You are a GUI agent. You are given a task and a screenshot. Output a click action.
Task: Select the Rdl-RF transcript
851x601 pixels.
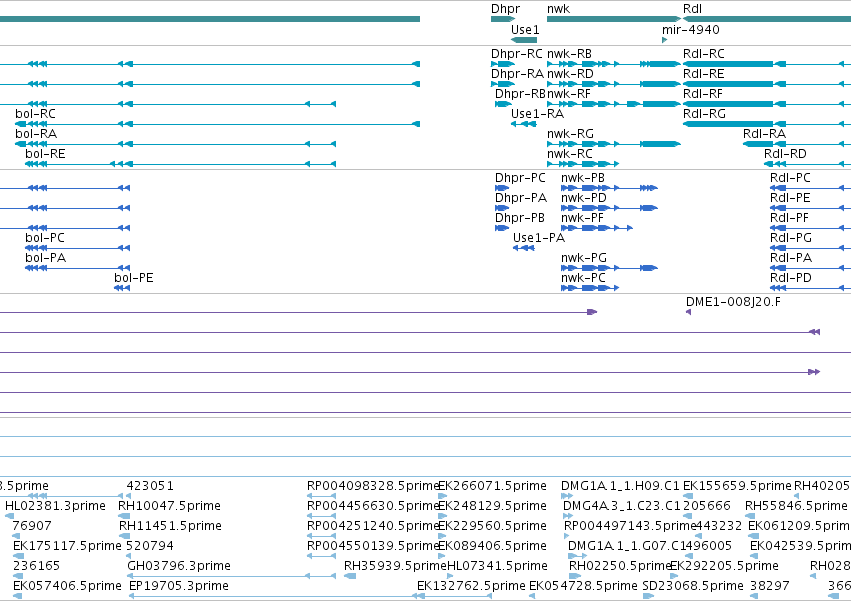[766, 104]
